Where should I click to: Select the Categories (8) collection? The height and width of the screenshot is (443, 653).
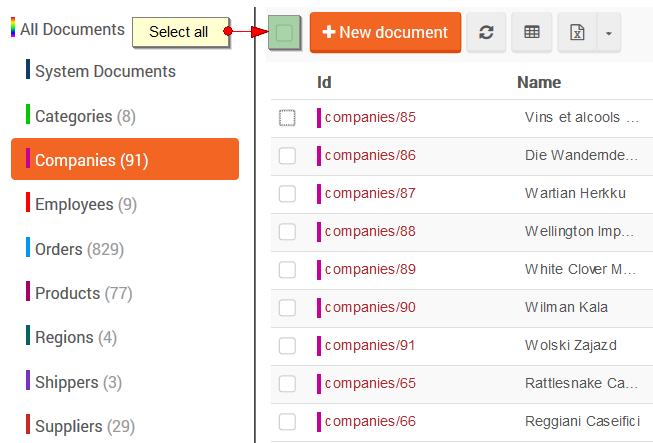click(x=81, y=116)
